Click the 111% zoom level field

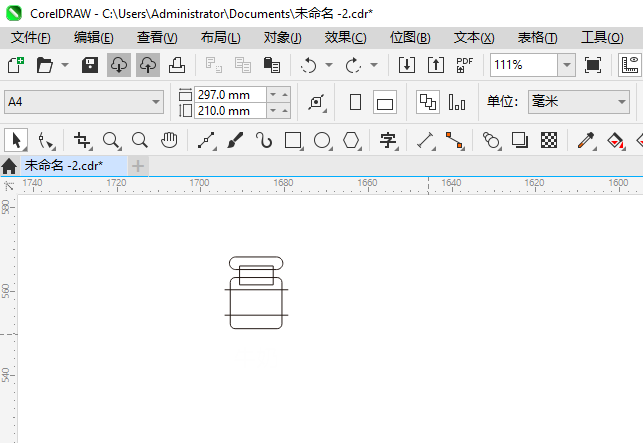point(524,65)
